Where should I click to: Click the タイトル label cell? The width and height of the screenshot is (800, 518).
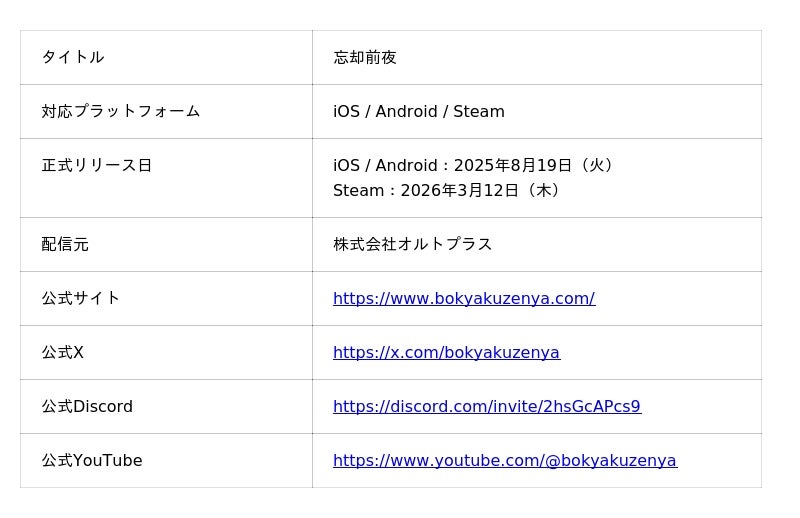(166, 57)
